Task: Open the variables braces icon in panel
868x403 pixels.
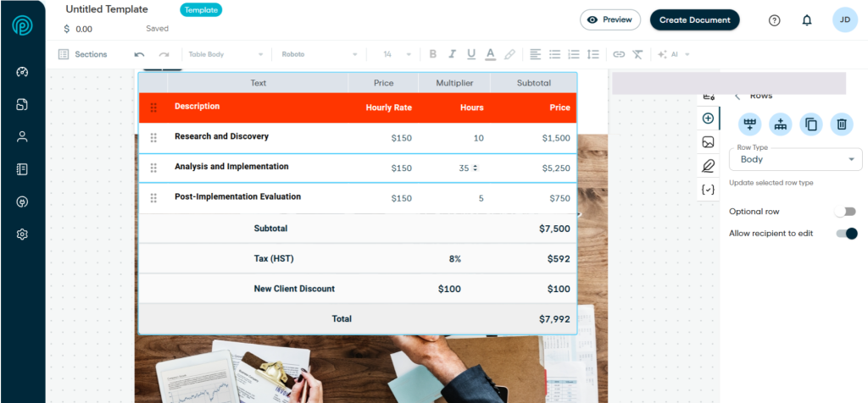Action: [708, 189]
